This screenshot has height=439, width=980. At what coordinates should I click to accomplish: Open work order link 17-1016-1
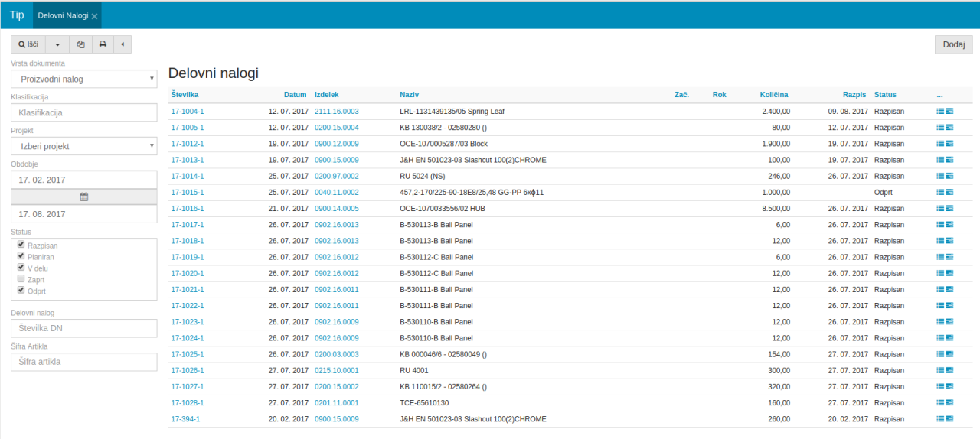click(x=188, y=209)
